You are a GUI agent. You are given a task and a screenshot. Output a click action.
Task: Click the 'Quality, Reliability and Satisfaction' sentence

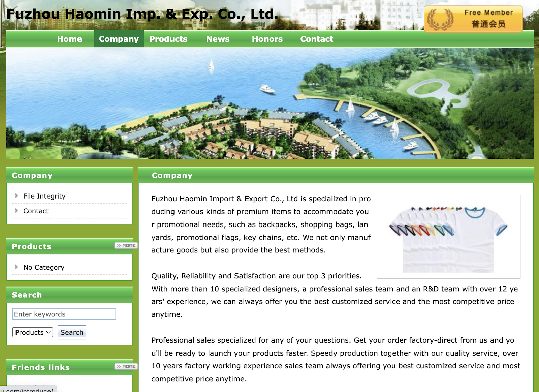pos(256,276)
